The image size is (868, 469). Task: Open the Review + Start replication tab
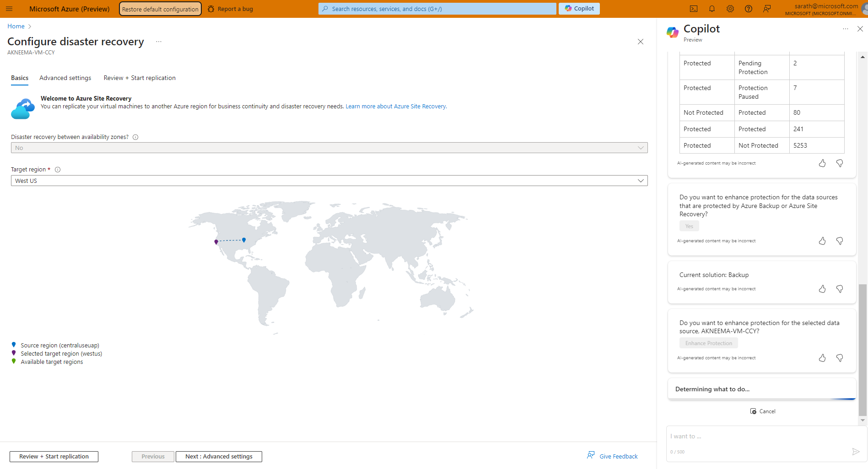click(140, 78)
